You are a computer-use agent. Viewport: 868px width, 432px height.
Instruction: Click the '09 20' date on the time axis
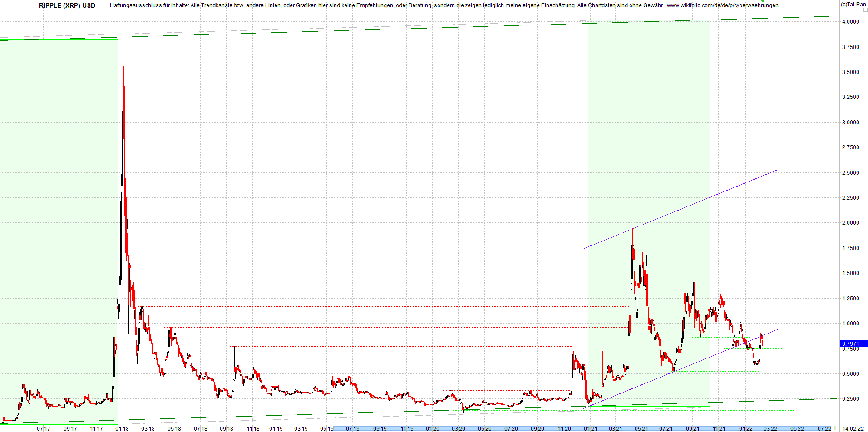coord(538,428)
